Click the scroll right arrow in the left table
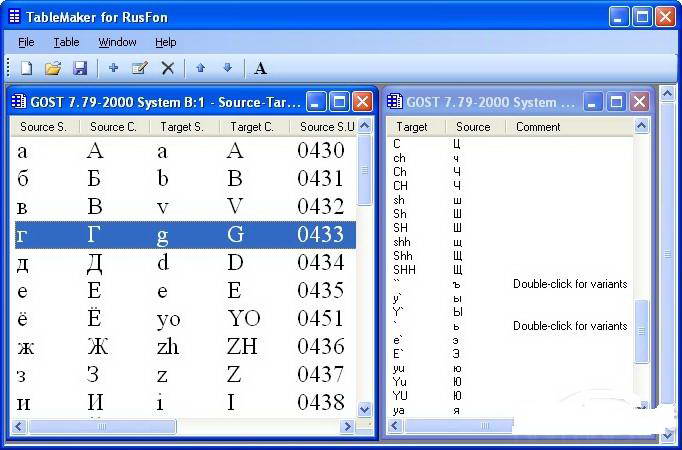682x450 pixels. (x=347, y=427)
